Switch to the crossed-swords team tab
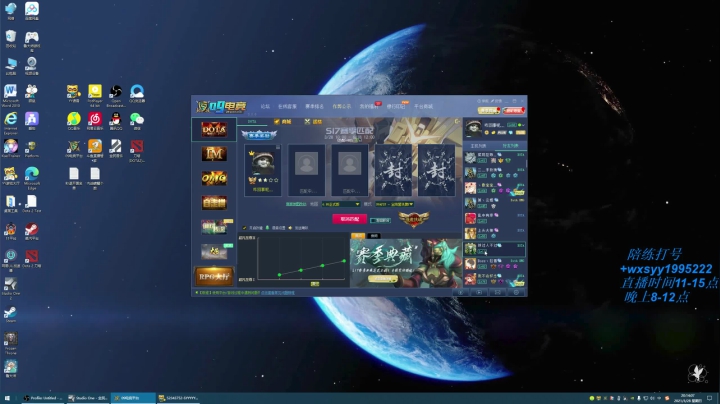The width and height of the screenshot is (720, 404). [x=313, y=122]
